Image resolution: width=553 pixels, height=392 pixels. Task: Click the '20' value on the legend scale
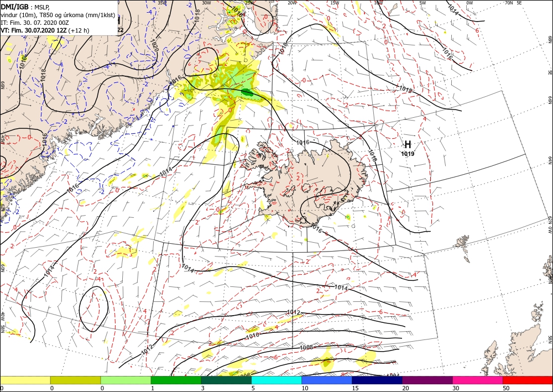point(405,388)
